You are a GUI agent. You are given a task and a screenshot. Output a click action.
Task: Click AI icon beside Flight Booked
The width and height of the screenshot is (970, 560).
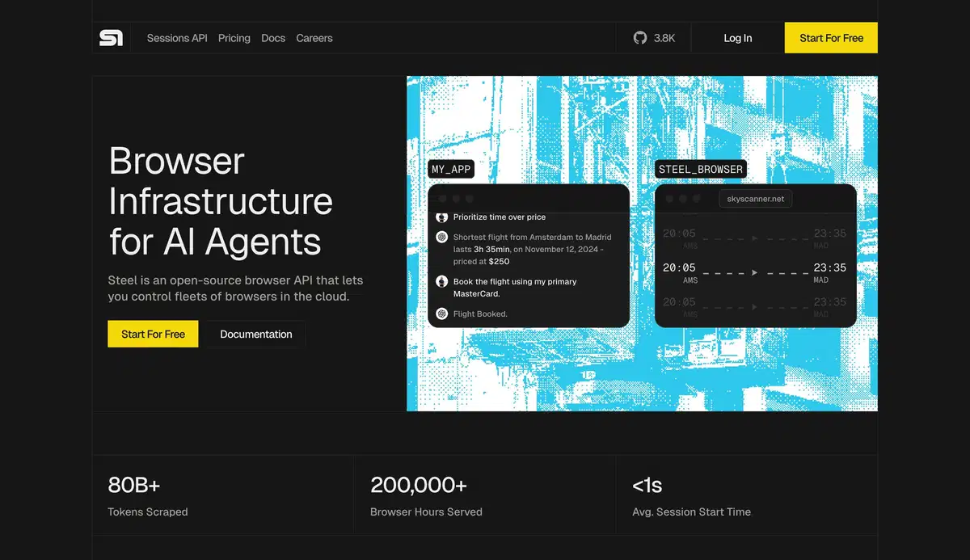pos(441,314)
